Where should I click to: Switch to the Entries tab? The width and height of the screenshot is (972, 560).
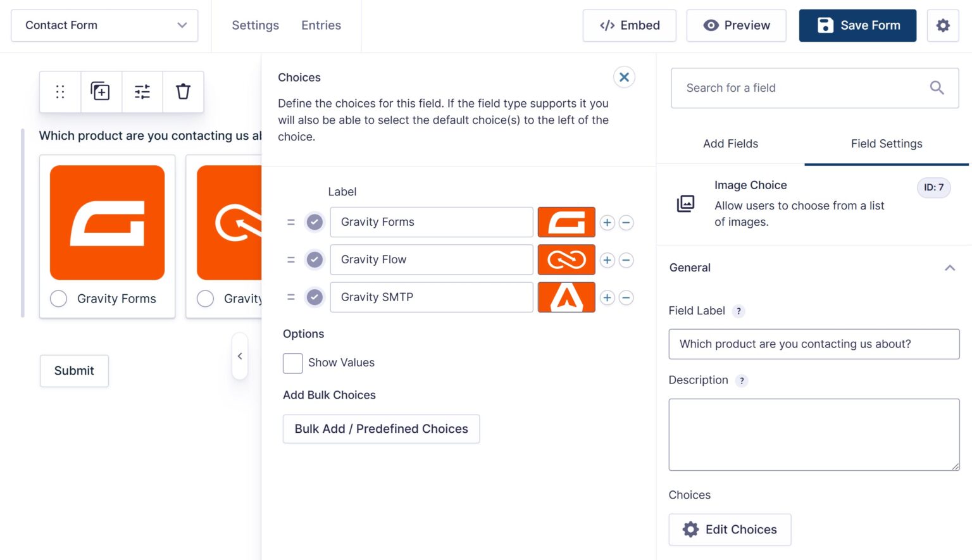(x=321, y=25)
